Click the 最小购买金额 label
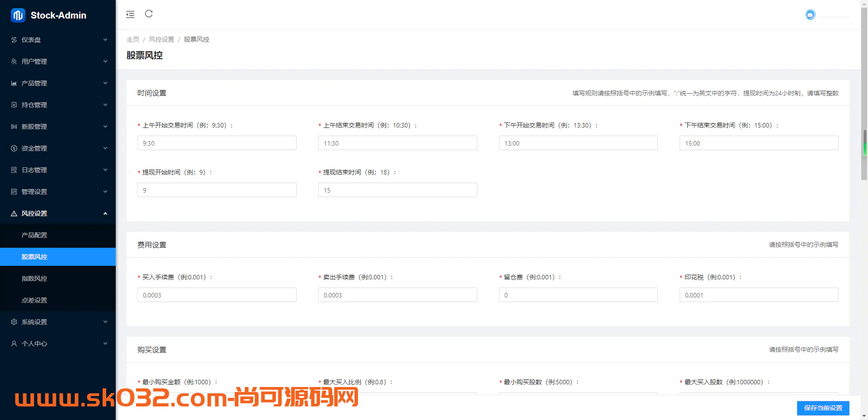 [177, 382]
